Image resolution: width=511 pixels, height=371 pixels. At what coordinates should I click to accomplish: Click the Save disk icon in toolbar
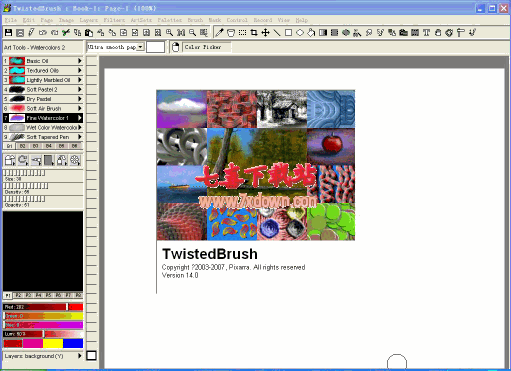8,33
